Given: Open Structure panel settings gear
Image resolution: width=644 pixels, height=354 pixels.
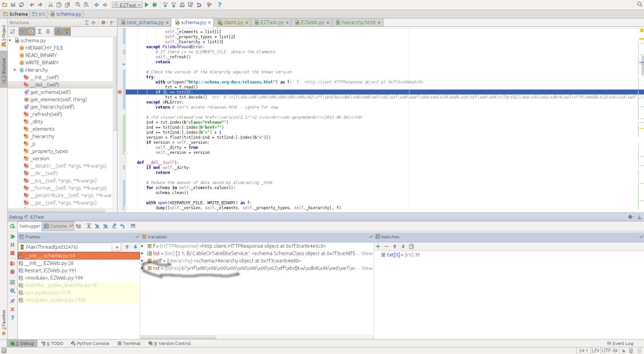Looking at the screenshot, I should [103, 23].
